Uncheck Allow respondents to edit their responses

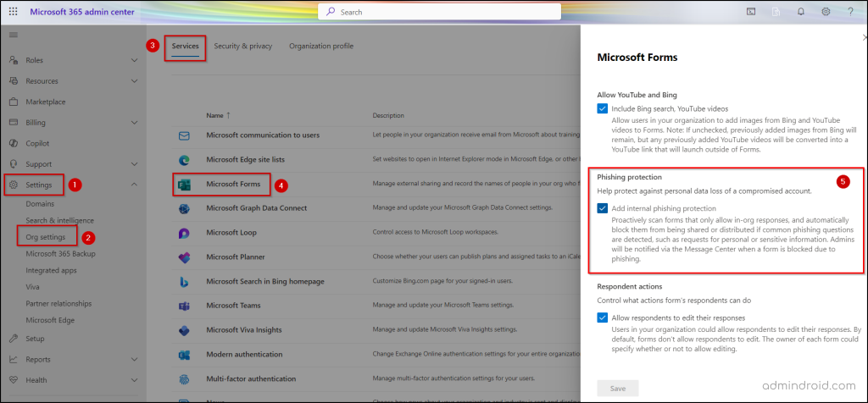click(x=602, y=317)
